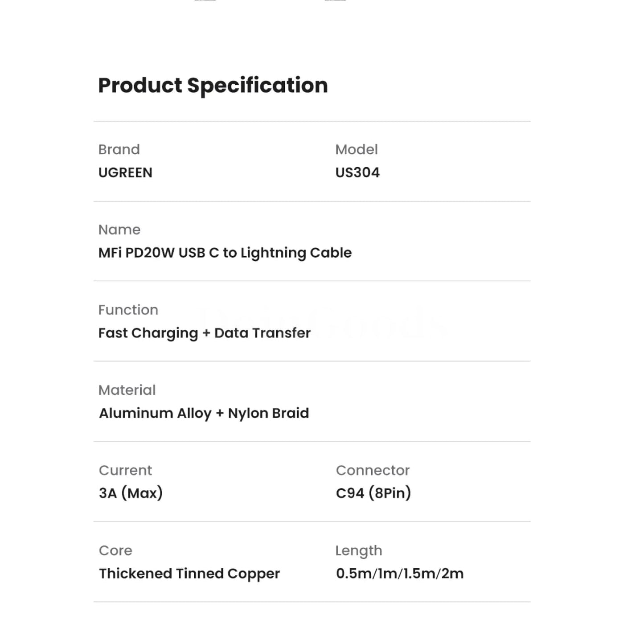This screenshot has height=644, width=644.
Task: Click the Current label
Action: [125, 470]
